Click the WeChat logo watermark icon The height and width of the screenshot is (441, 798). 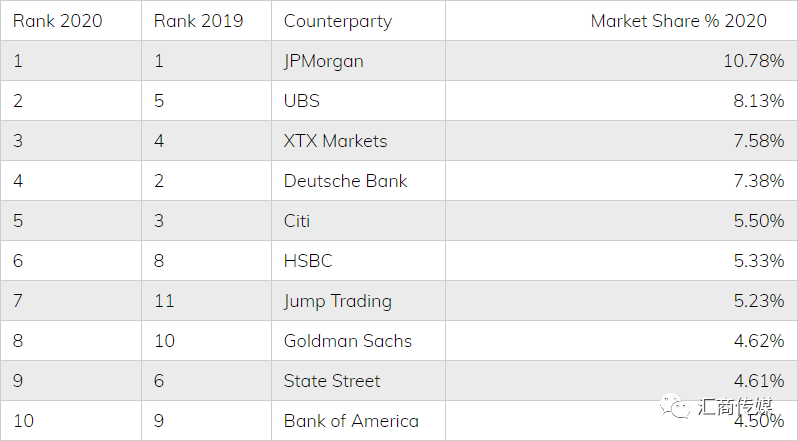pyautogui.click(x=674, y=405)
